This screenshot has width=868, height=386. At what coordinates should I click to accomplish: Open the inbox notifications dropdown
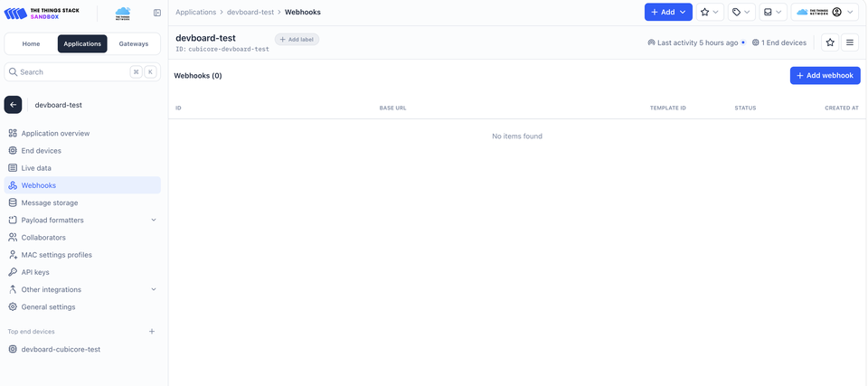coord(773,12)
